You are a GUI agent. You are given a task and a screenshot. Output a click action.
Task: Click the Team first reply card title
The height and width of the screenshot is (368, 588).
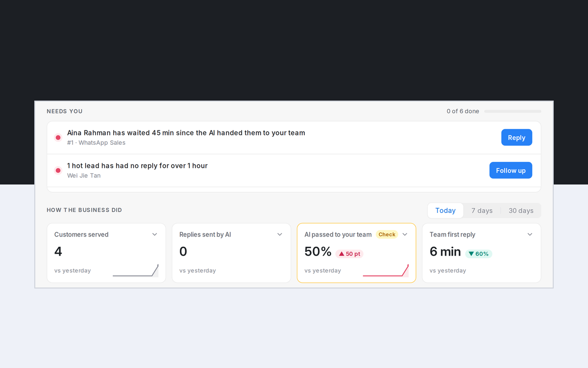[452, 235]
